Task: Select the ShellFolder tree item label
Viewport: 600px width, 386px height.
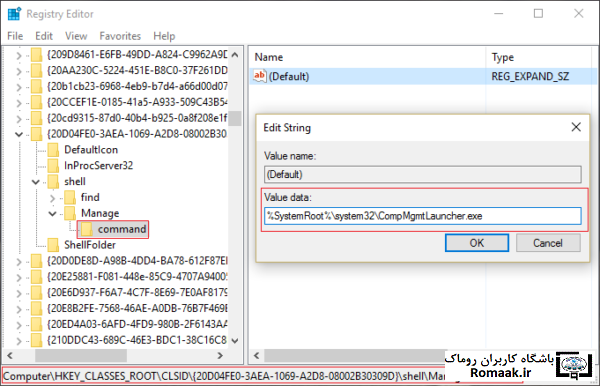Action: point(90,245)
